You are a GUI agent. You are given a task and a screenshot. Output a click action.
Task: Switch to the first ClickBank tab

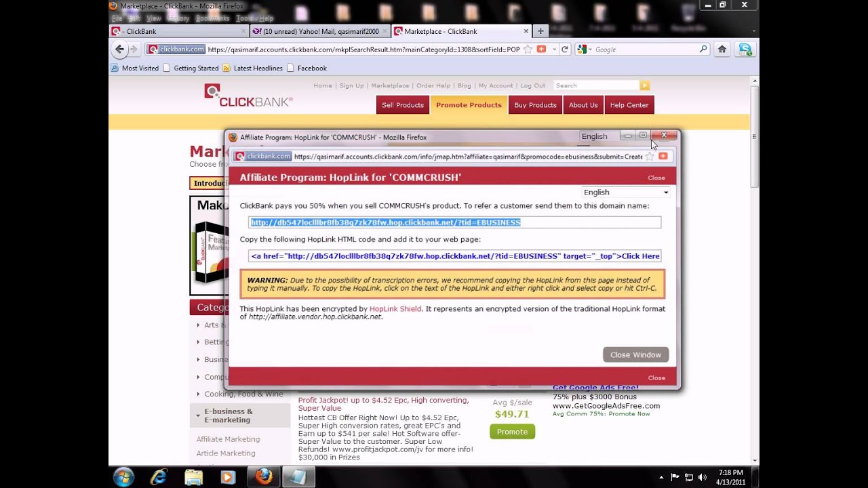click(180, 31)
